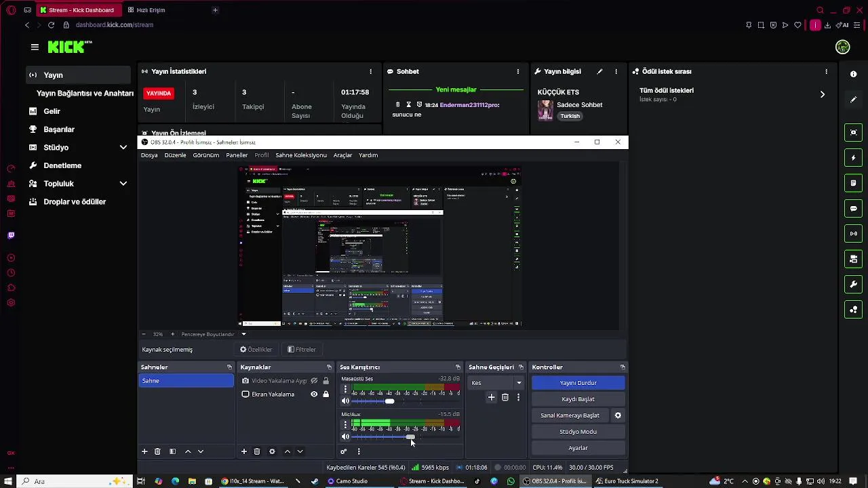Enable Stüdyo Modu in OBS
Screen dimensions: 868x488
tap(578, 432)
